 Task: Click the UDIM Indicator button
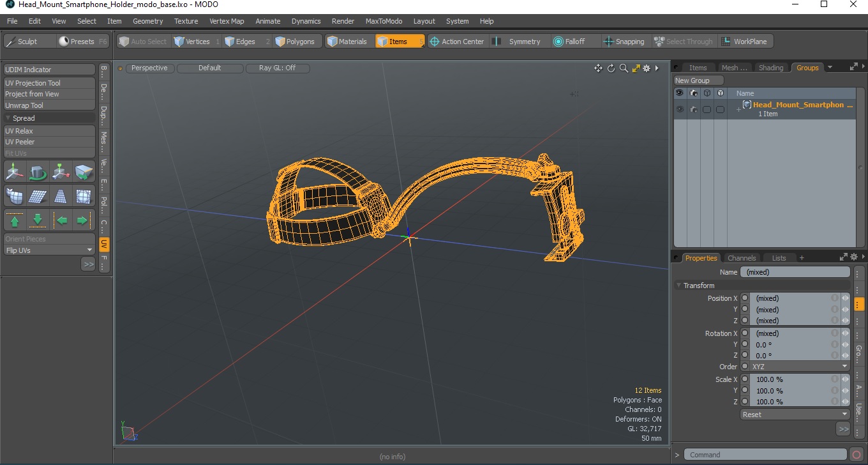pos(49,70)
